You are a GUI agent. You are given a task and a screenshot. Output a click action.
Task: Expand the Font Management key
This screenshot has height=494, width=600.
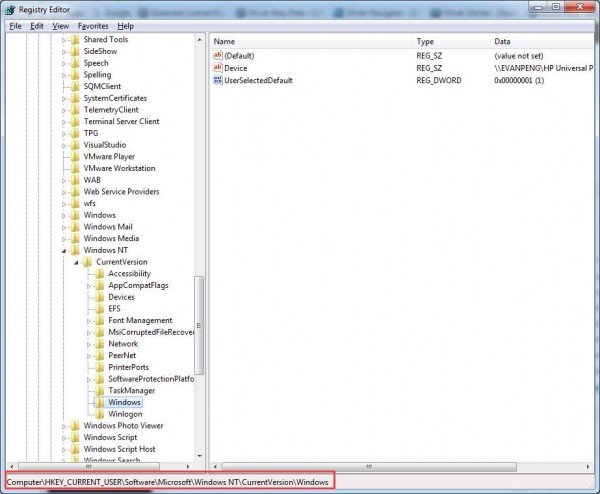point(88,320)
